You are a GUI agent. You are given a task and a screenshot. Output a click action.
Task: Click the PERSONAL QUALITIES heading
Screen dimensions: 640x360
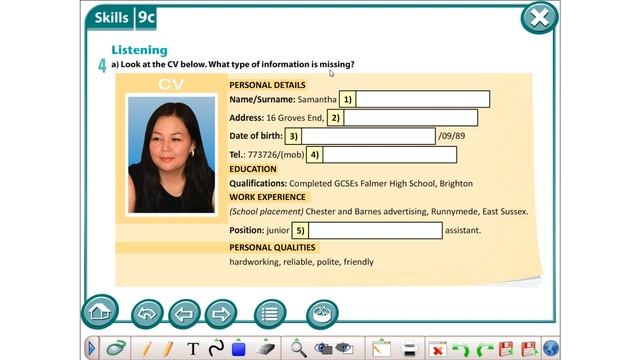pos(272,247)
